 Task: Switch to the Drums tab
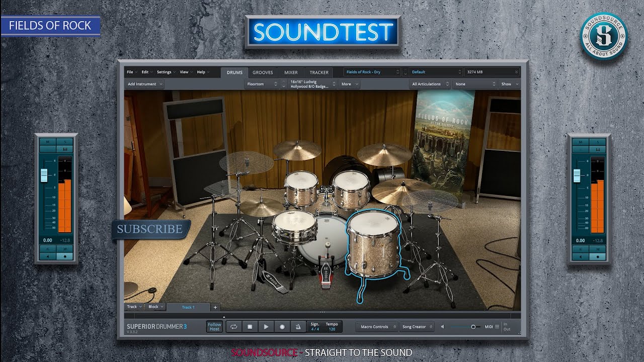click(x=234, y=72)
